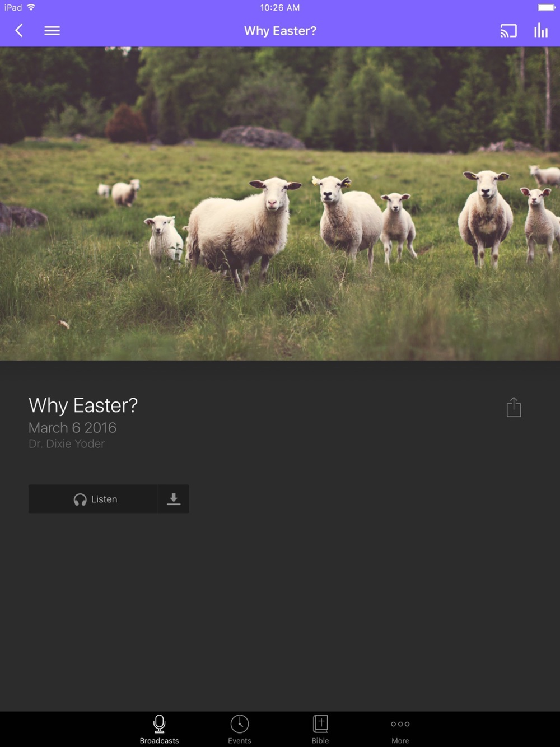The image size is (560, 747).
Task: Switch to the Broadcasts tab
Action: [x=160, y=729]
